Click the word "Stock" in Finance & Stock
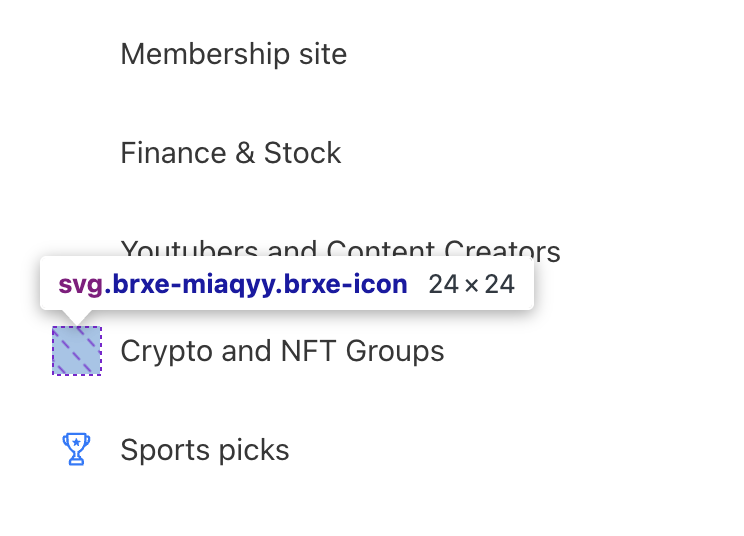The image size is (744, 536). tap(302, 153)
